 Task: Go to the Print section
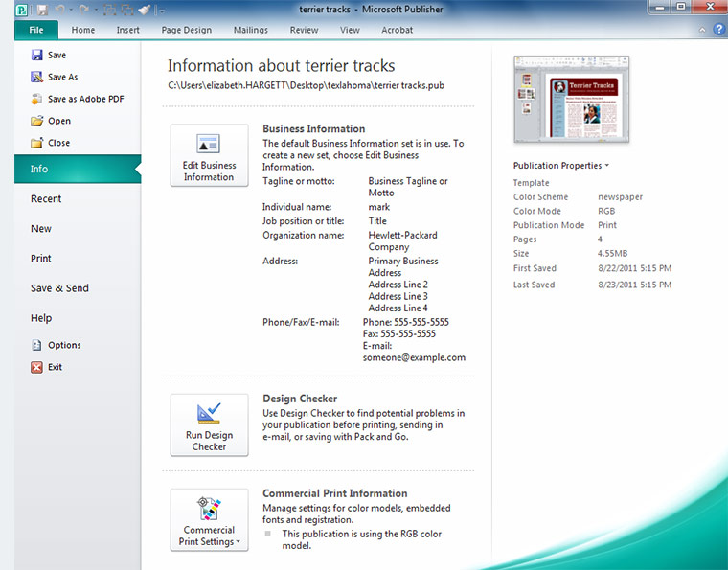(41, 259)
